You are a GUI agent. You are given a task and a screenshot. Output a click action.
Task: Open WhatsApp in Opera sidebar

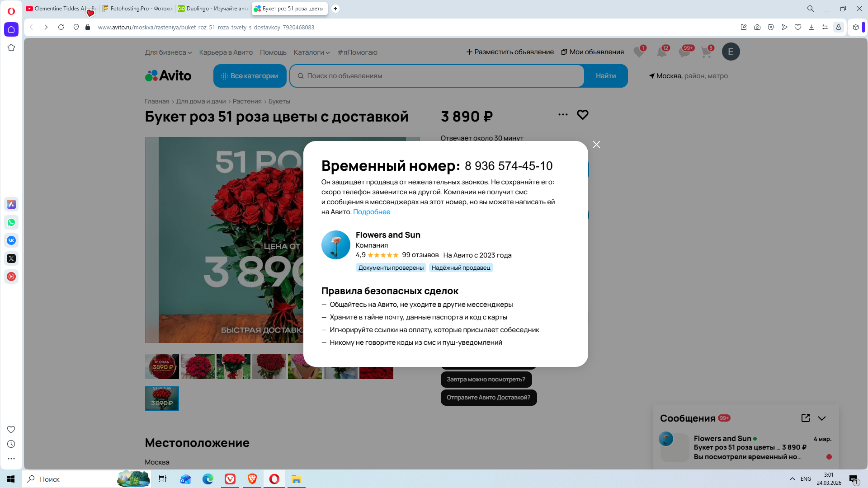click(x=11, y=222)
